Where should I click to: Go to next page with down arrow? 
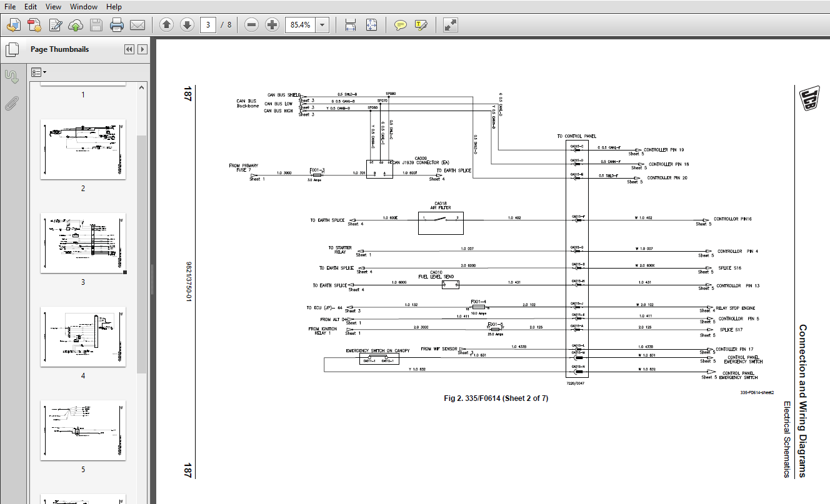click(187, 25)
